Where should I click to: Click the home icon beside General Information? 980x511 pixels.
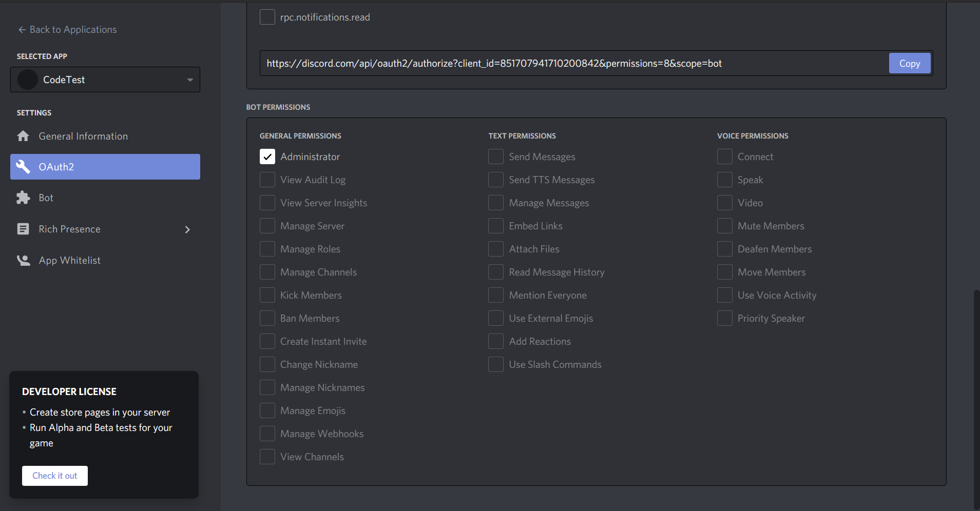coord(23,135)
